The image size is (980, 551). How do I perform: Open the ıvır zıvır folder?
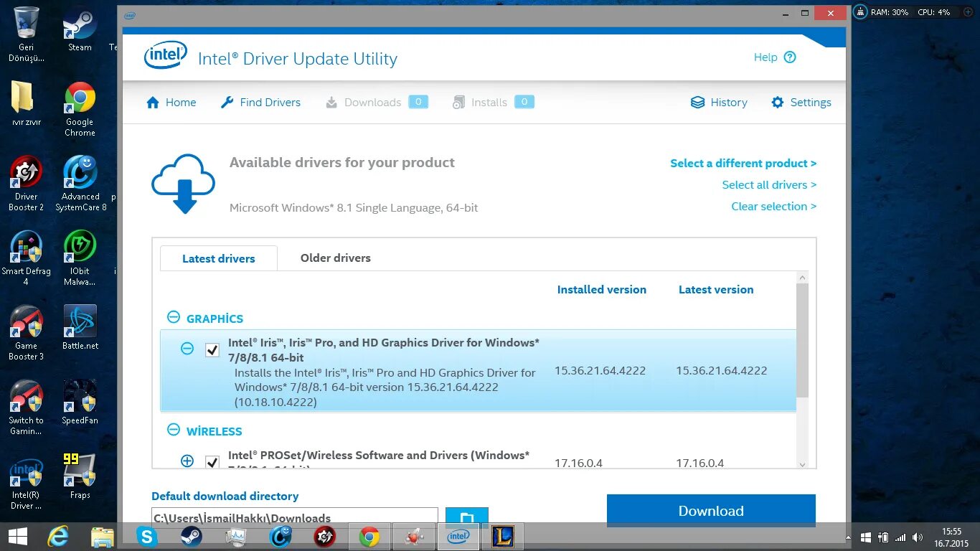click(x=26, y=104)
